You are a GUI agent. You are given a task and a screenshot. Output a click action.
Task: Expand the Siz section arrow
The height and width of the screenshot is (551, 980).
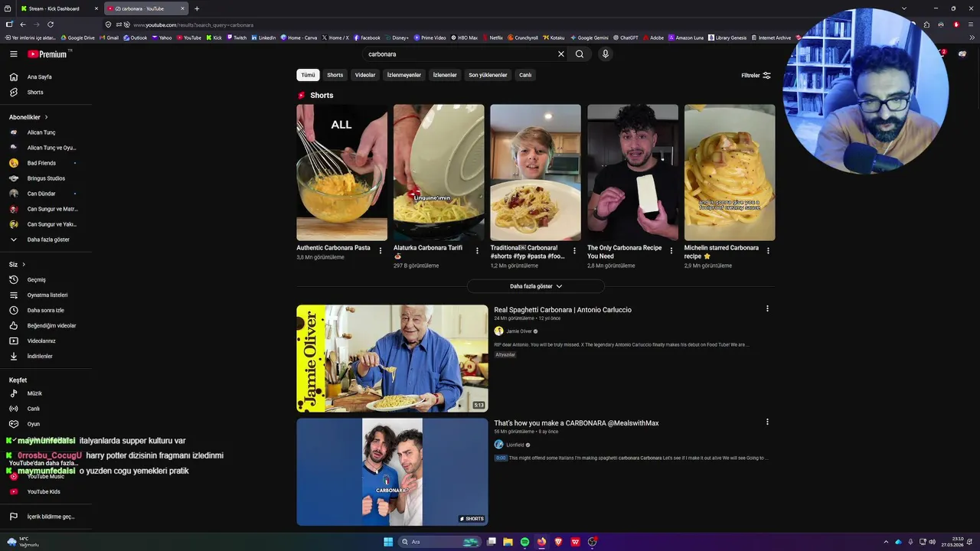coord(24,265)
